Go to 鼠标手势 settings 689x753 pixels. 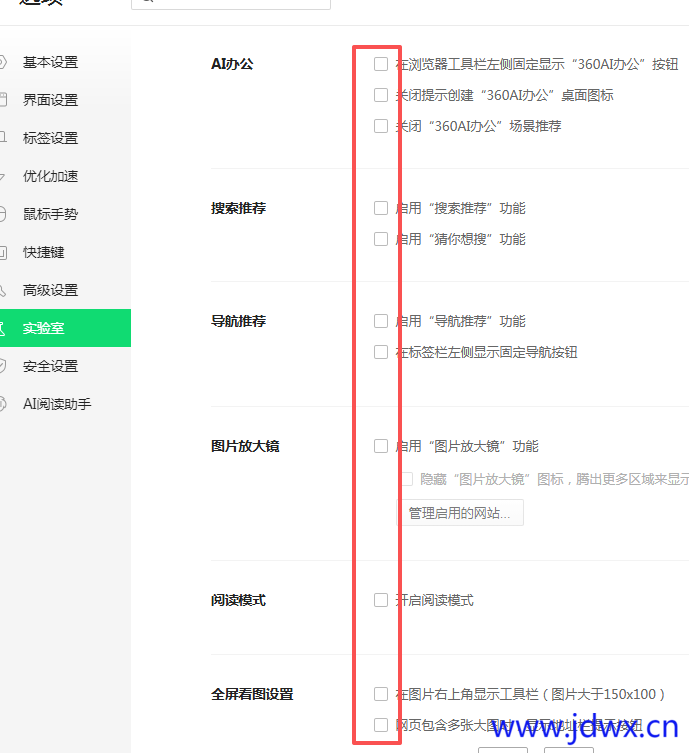tap(50, 214)
